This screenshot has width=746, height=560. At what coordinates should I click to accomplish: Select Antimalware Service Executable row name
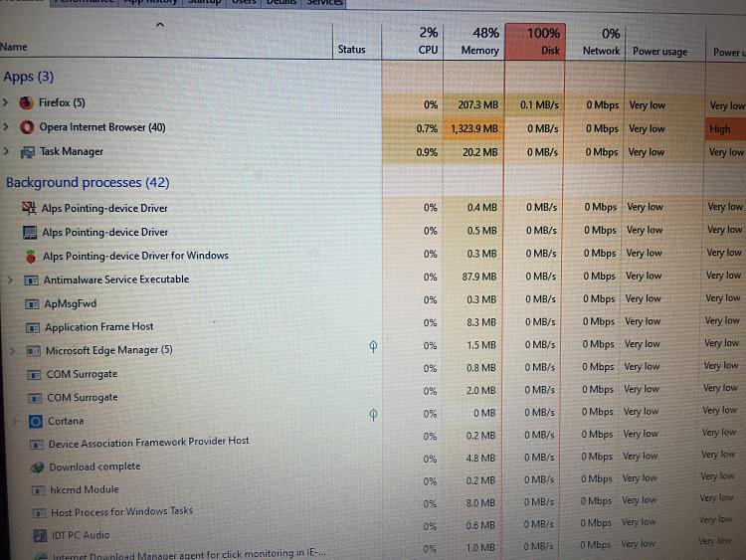click(116, 280)
